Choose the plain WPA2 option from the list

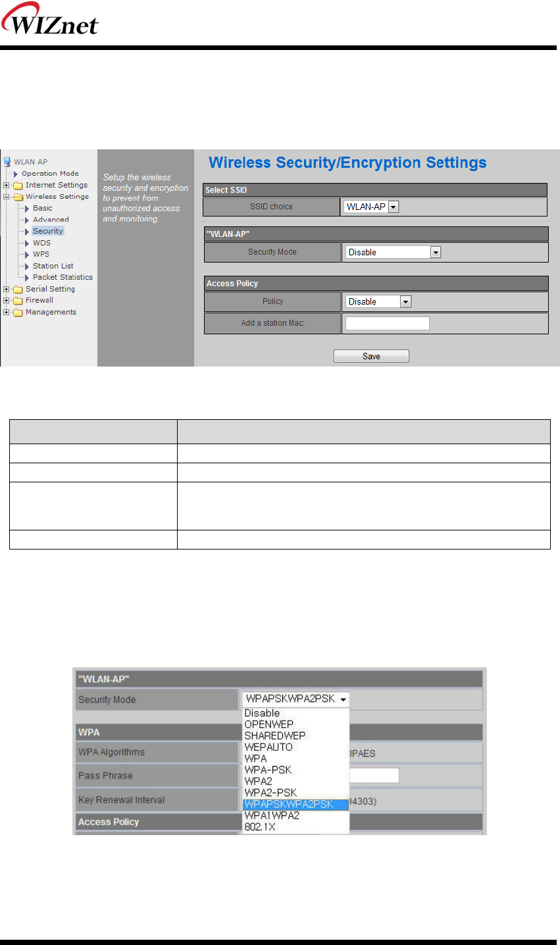click(x=295, y=781)
